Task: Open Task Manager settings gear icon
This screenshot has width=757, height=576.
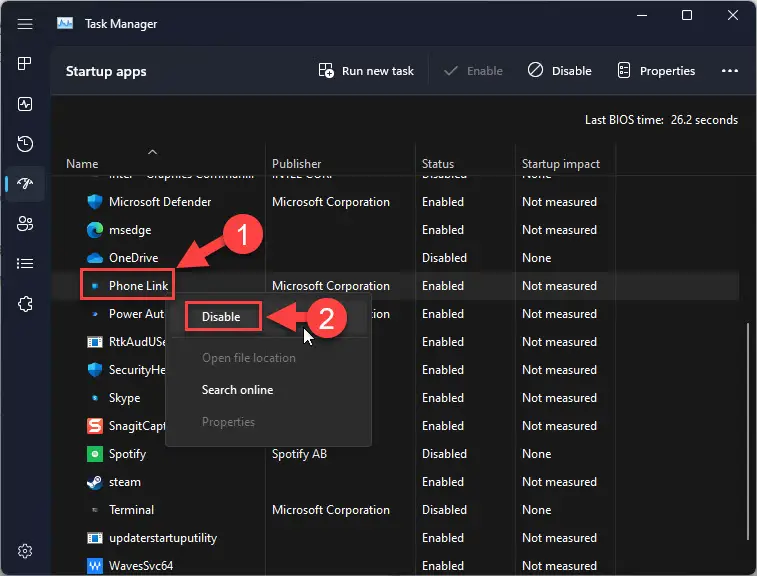Action: pos(25,551)
